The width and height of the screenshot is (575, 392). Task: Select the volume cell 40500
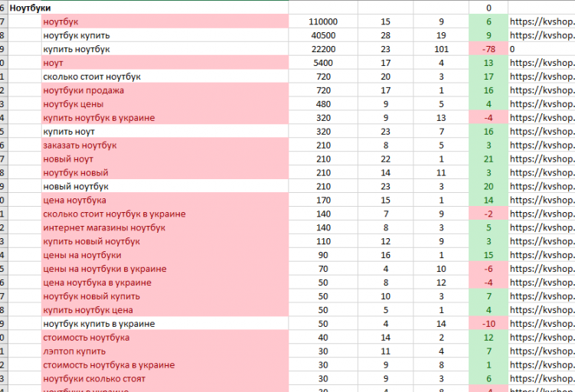[323, 35]
